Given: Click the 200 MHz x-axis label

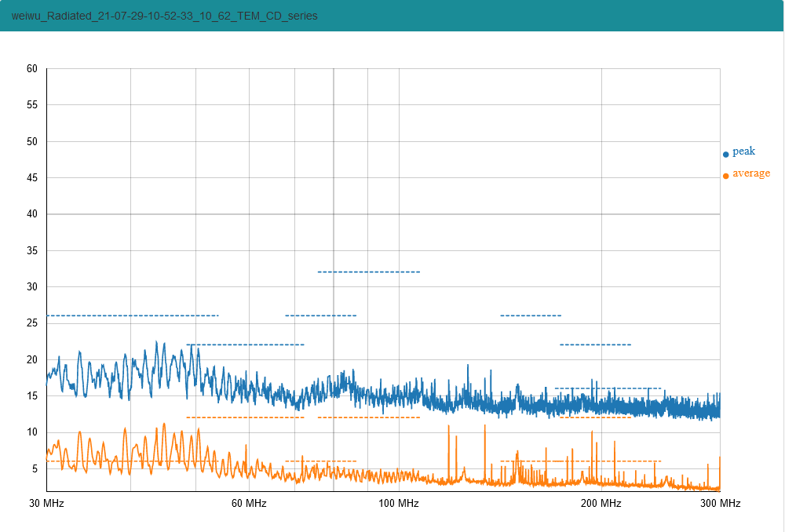Looking at the screenshot, I should coord(602,503).
